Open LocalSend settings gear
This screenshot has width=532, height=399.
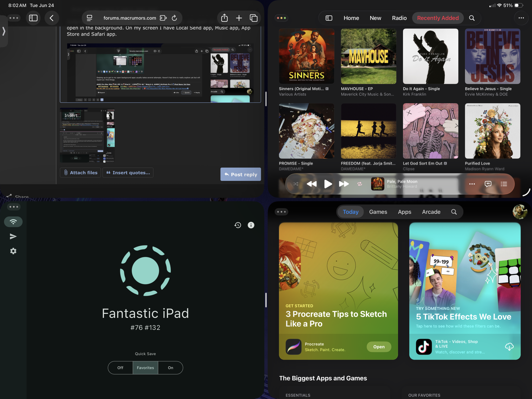coord(13,251)
